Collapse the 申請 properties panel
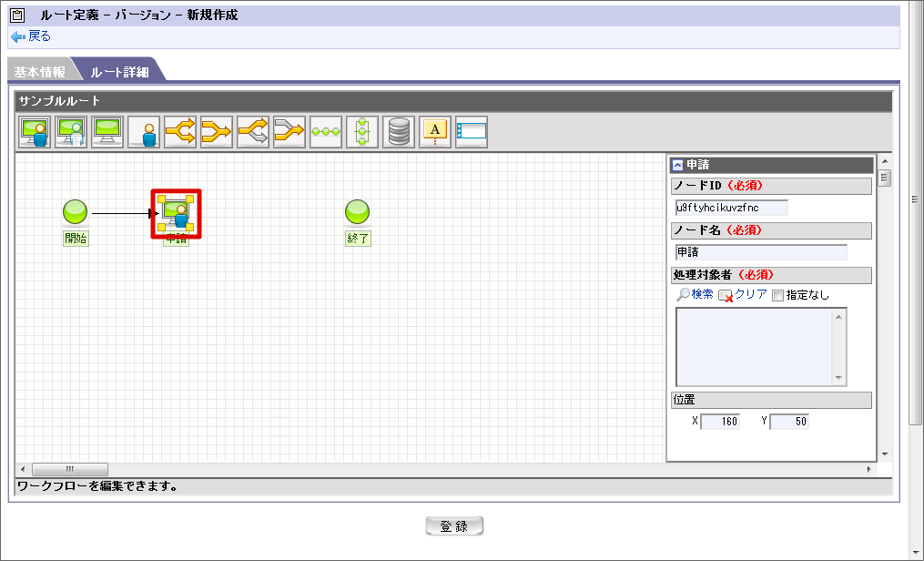Image resolution: width=924 pixels, height=561 pixels. tap(677, 166)
